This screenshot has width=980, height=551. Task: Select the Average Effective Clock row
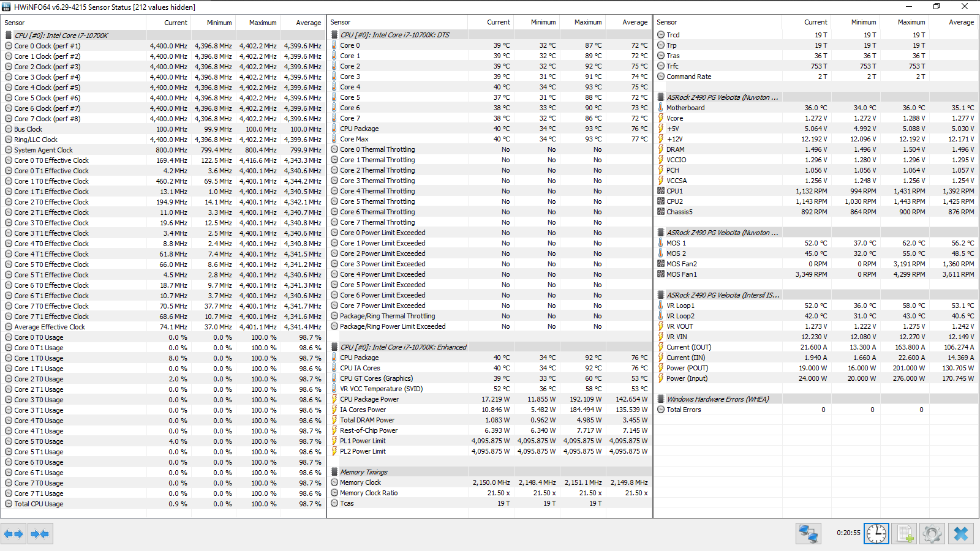click(163, 327)
